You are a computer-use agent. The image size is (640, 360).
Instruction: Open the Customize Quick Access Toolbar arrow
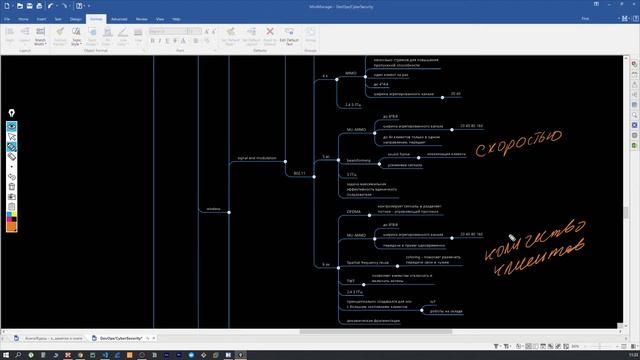tap(89, 6)
